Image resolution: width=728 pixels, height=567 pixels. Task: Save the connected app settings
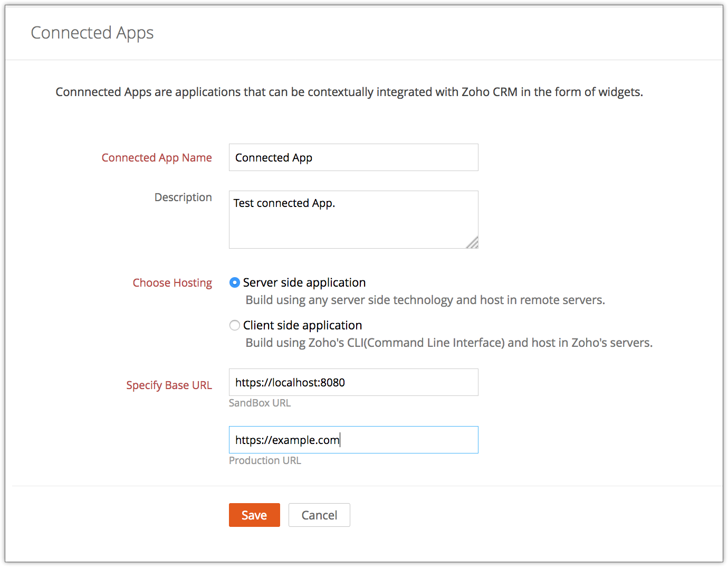[x=254, y=515]
